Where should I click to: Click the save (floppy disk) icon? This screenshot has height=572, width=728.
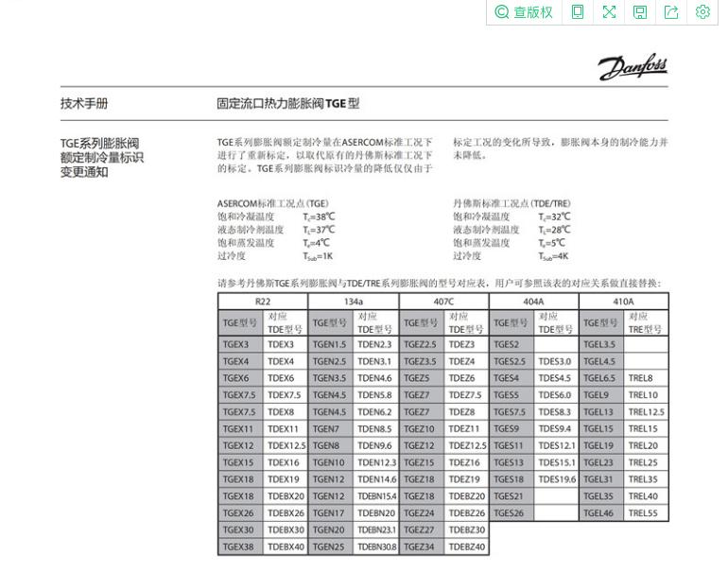tap(640, 12)
